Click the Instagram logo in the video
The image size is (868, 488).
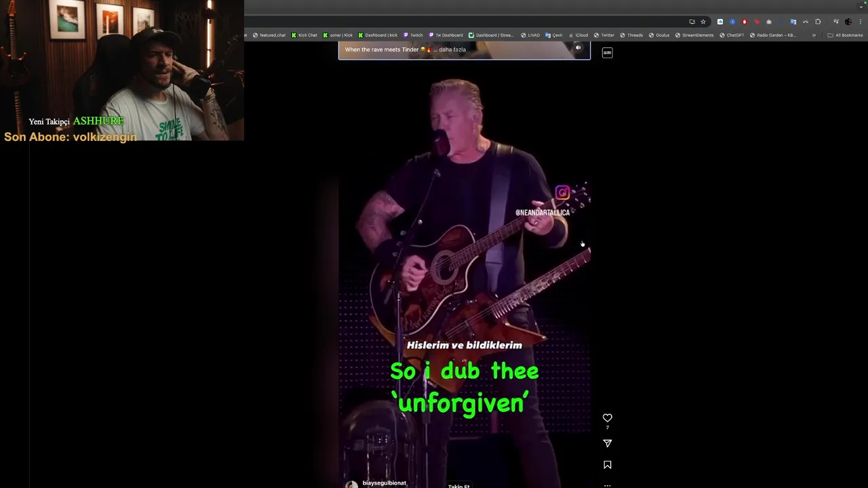[x=562, y=193]
